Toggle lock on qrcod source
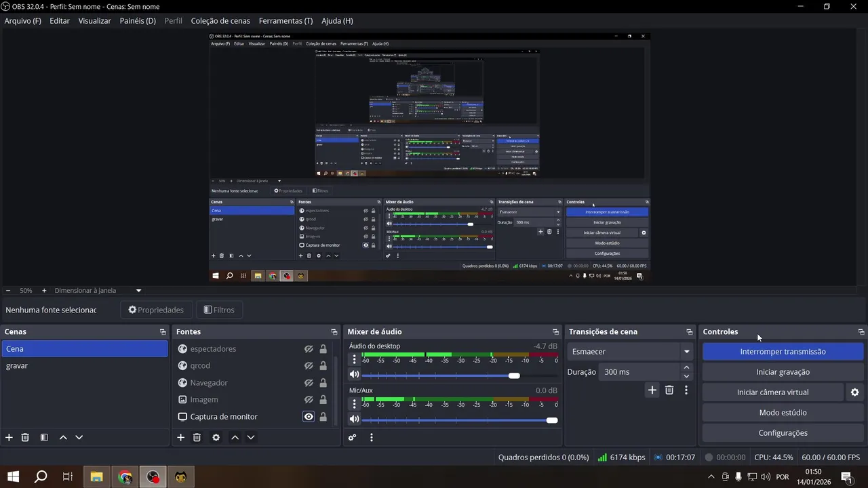Image resolution: width=868 pixels, height=488 pixels. point(323,365)
